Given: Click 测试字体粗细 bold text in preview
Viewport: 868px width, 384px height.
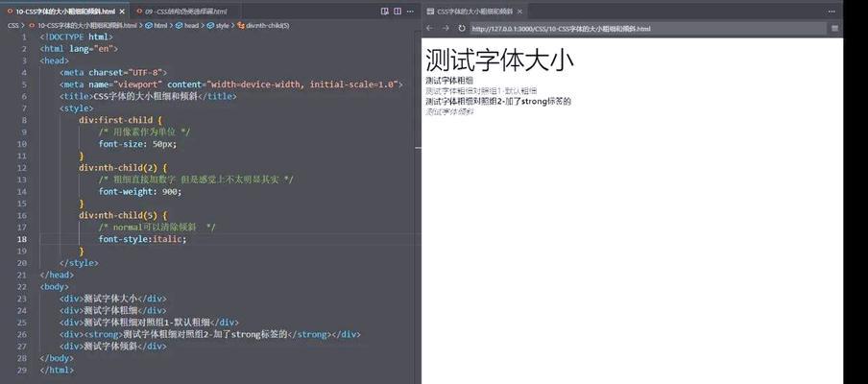Looking at the screenshot, I should point(449,81).
